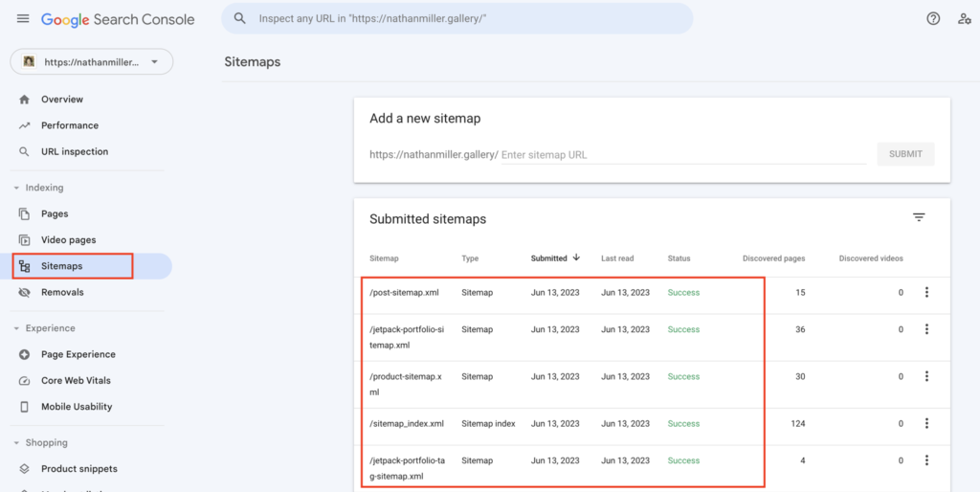Screen dimensions: 980x492
Task: Click the 15 discovered pages value
Action: (800, 293)
